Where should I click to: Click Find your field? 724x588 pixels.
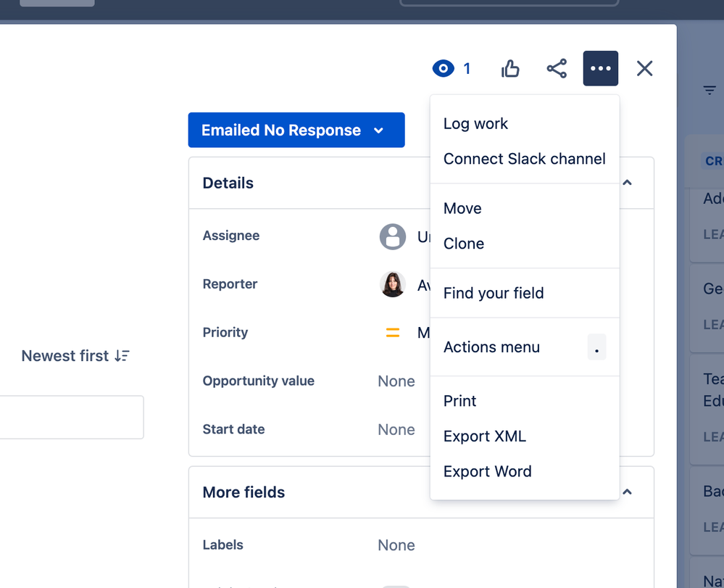(x=494, y=293)
